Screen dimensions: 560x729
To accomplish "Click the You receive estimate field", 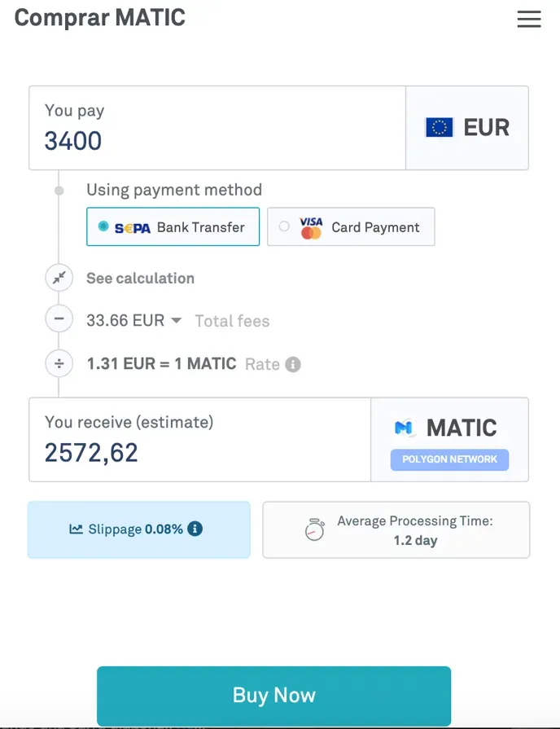I will (200, 439).
